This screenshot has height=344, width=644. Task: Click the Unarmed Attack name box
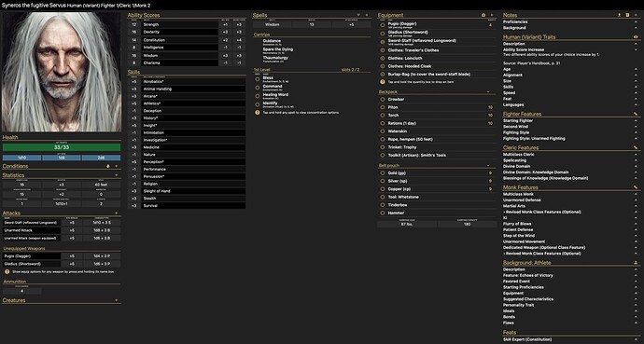(32, 230)
